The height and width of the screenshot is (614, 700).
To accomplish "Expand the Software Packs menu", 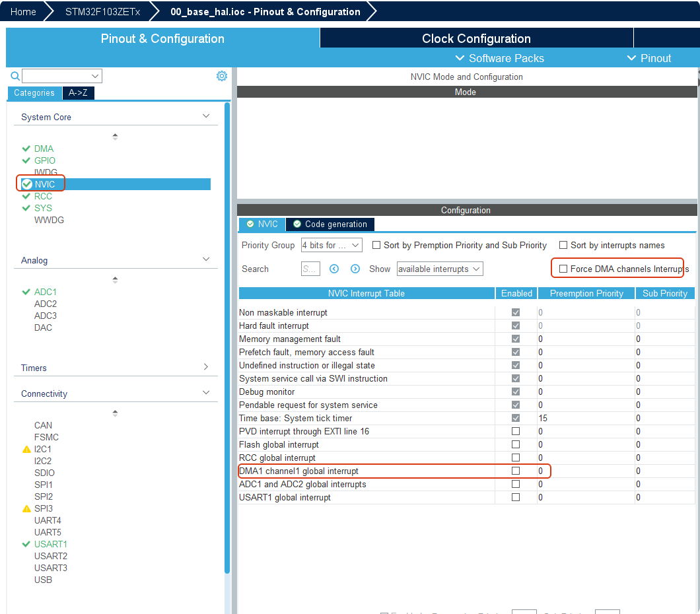I will (x=499, y=58).
